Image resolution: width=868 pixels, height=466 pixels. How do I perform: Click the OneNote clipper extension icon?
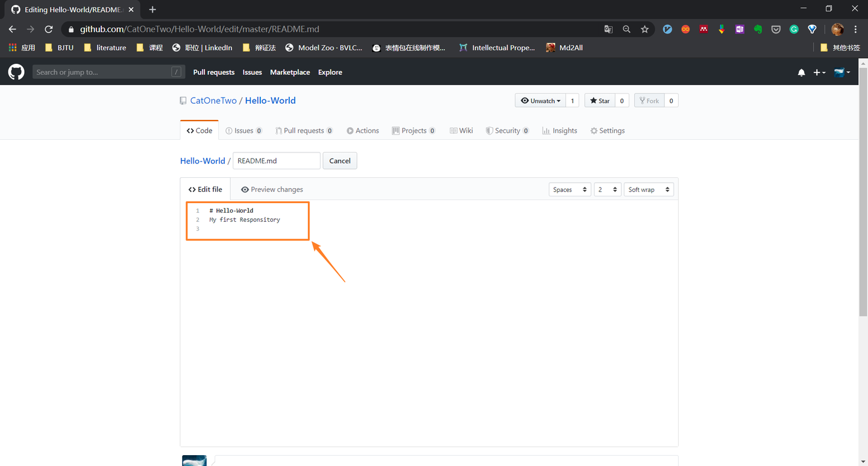[x=740, y=28]
